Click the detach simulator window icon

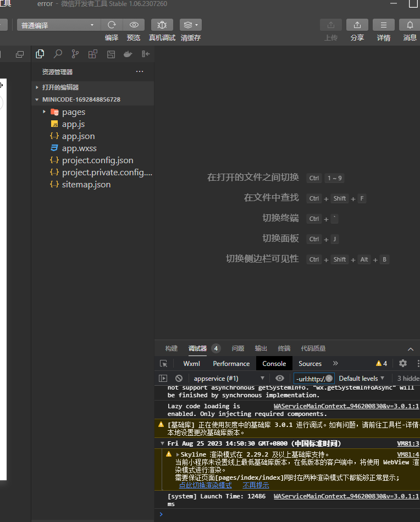20,54
